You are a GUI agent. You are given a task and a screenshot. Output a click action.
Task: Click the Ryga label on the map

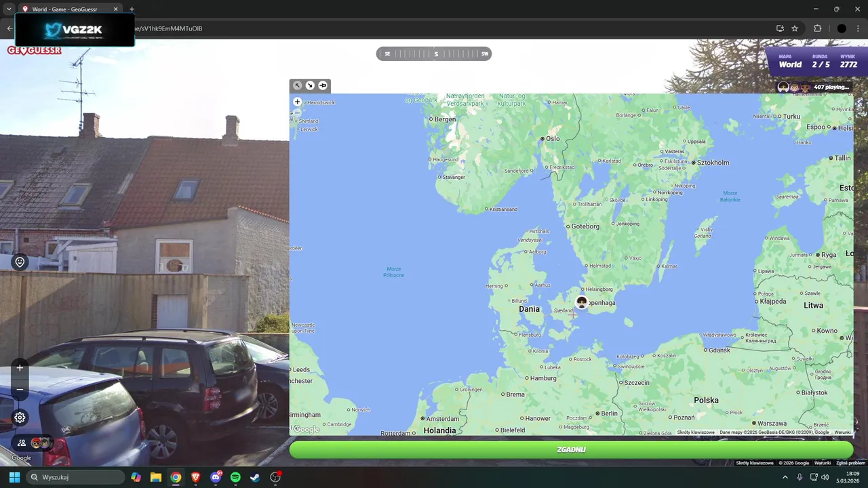pyautogui.click(x=829, y=255)
